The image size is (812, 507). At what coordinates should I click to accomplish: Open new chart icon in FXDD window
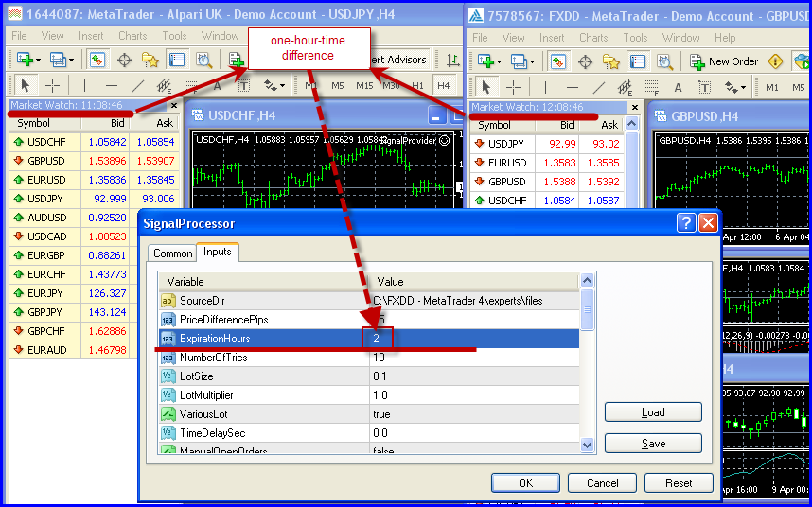click(485, 61)
